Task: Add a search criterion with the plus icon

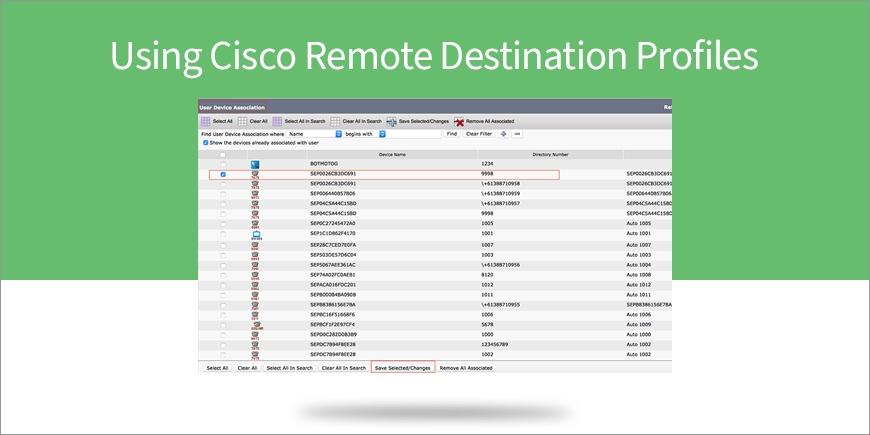Action: [x=504, y=134]
